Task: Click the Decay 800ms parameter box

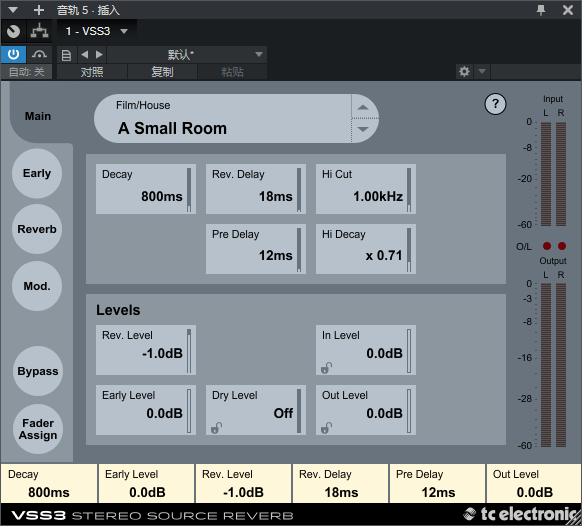Action: pos(146,189)
